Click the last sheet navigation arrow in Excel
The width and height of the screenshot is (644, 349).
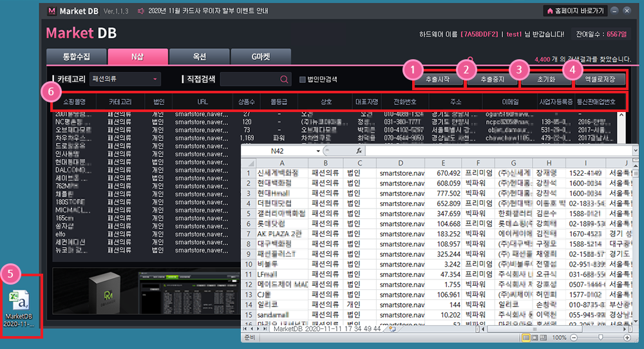[265, 329]
